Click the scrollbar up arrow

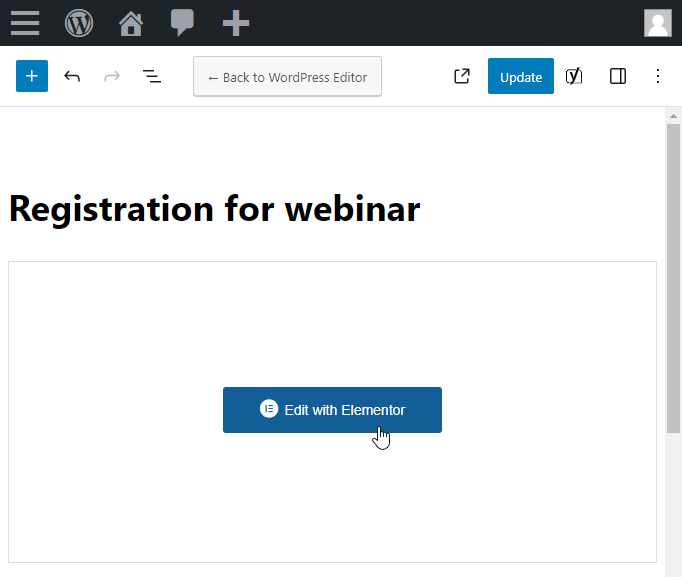coord(673,116)
